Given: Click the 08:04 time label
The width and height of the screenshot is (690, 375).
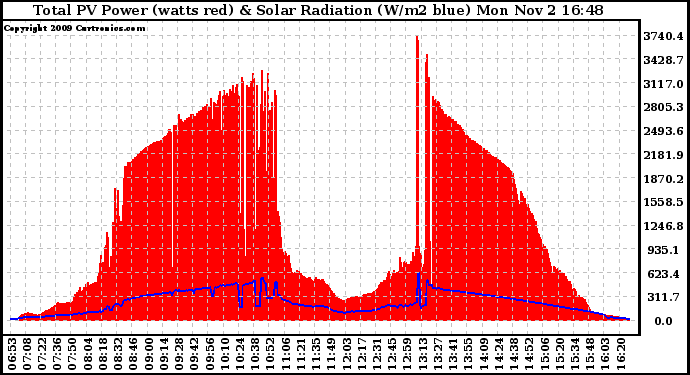Looking at the screenshot, I should click(x=88, y=354).
